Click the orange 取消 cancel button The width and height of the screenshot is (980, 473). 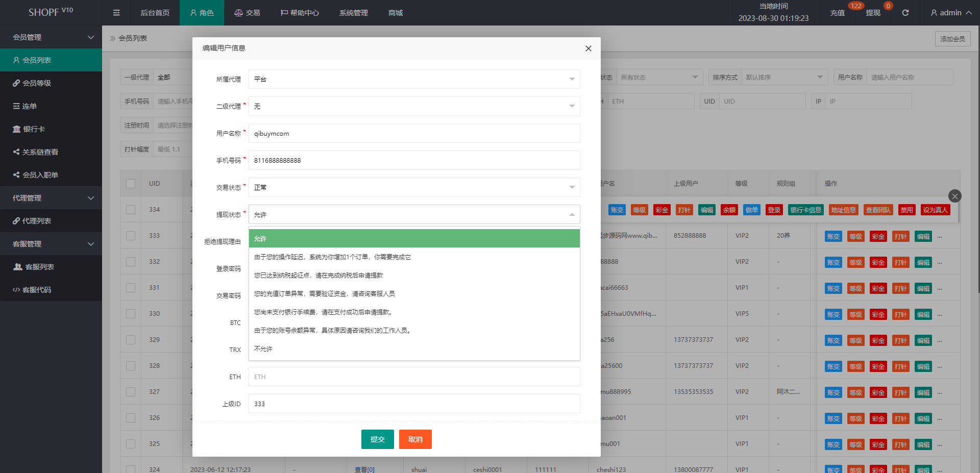pyautogui.click(x=415, y=439)
